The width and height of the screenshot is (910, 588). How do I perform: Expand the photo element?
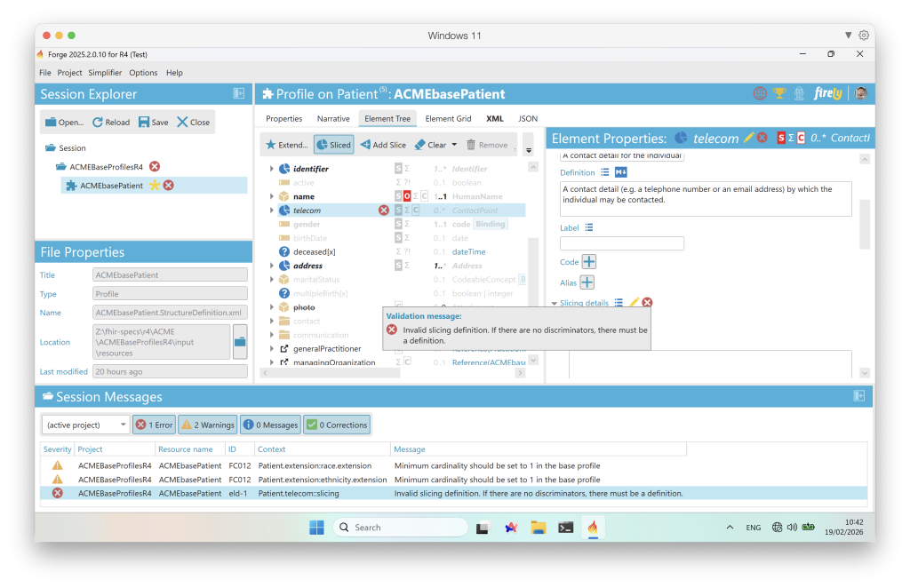[x=272, y=306]
